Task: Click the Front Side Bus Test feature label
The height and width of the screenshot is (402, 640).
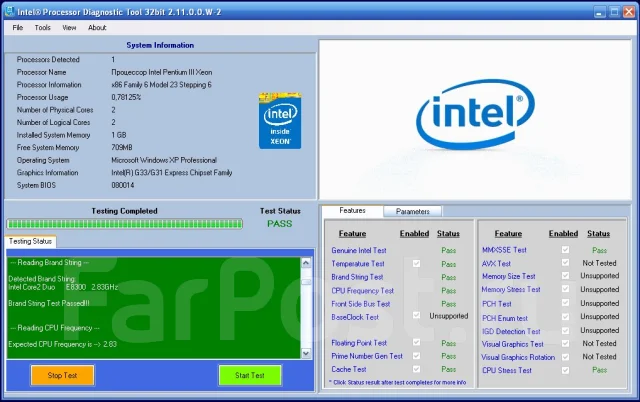Action: click(361, 304)
